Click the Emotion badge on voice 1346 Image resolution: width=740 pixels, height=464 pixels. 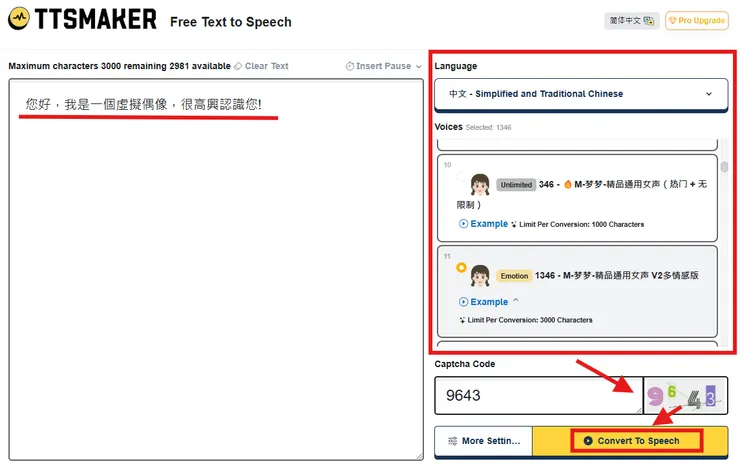[x=514, y=276]
